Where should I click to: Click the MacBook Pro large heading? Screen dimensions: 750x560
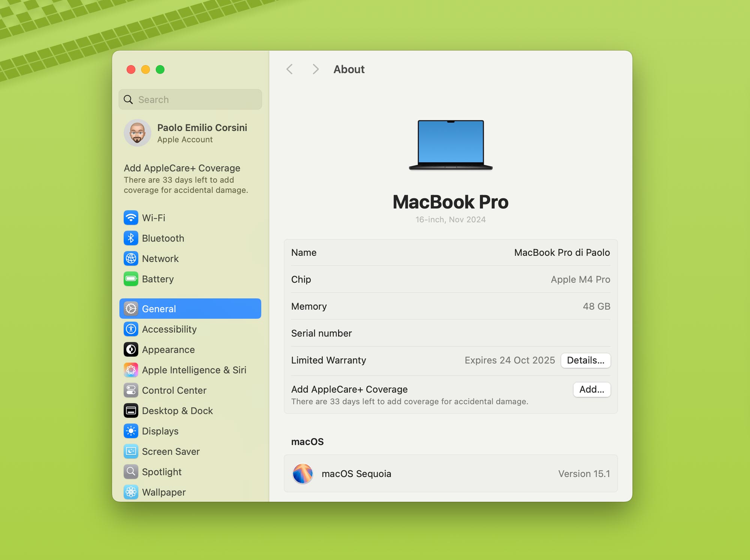pyautogui.click(x=450, y=202)
